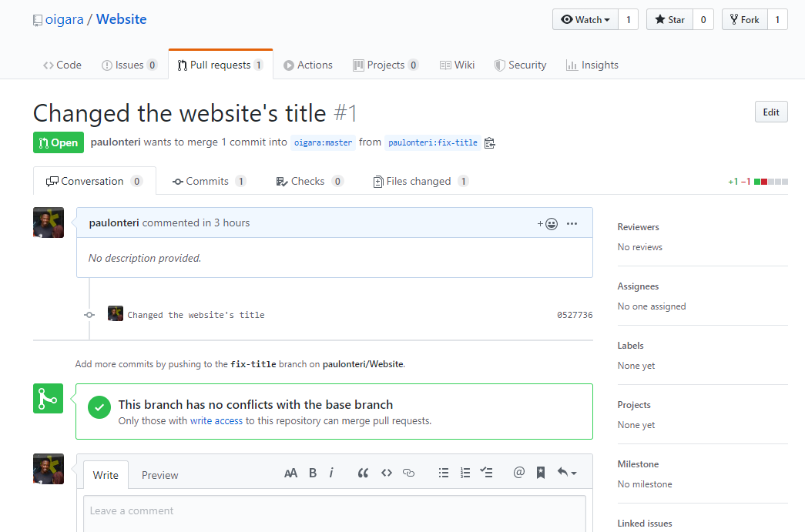Viewport: 805px width, 532px height.
Task: Click the Edit button for the pull request title
Action: 770,111
